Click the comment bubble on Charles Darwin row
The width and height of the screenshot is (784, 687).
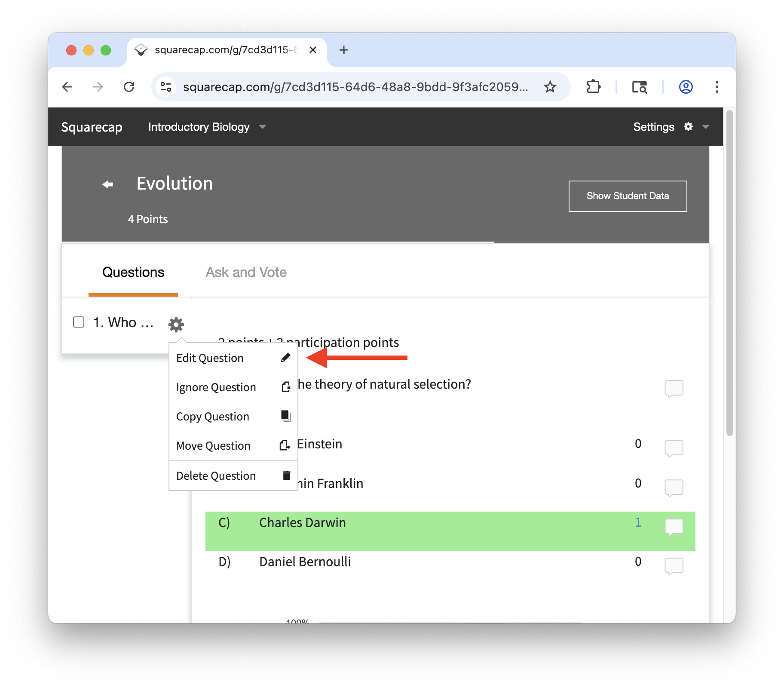674,526
